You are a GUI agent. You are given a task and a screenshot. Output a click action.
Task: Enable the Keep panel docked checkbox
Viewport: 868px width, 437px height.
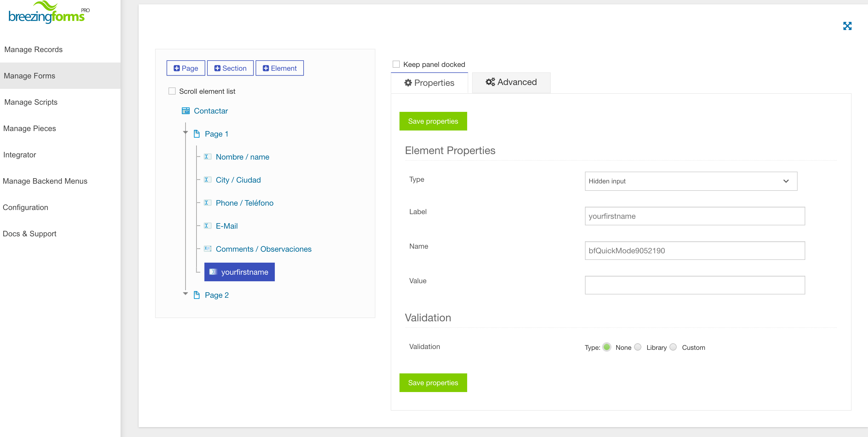[396, 64]
